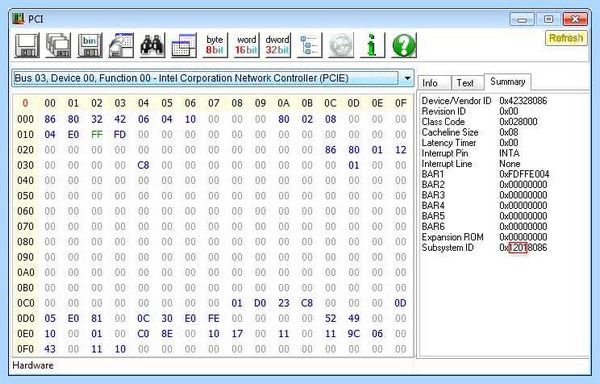The width and height of the screenshot is (600, 384).
Task: Click column header 0A
Action: [x=284, y=103]
